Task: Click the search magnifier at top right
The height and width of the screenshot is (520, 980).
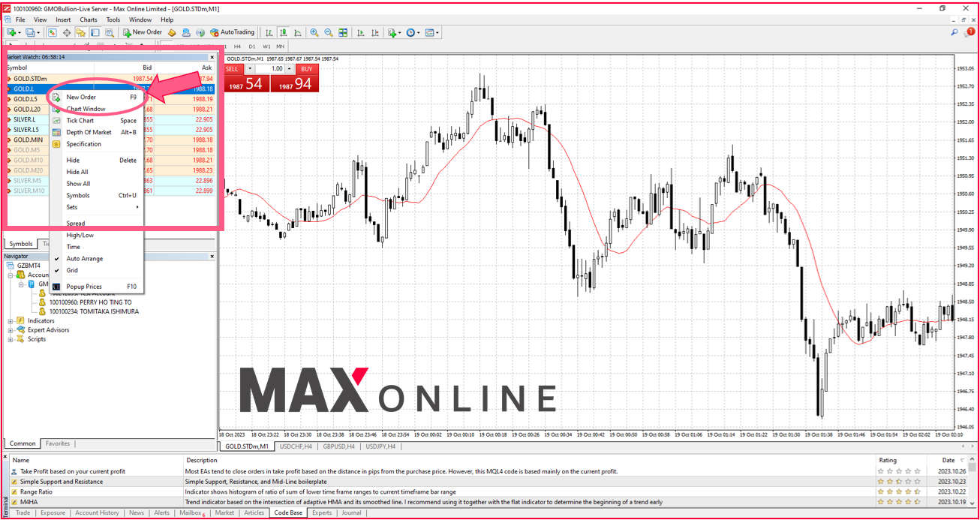Action: [x=954, y=32]
